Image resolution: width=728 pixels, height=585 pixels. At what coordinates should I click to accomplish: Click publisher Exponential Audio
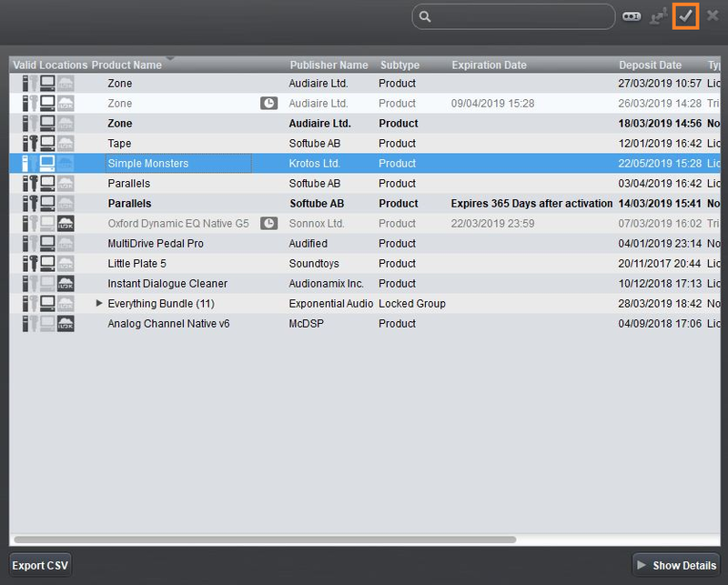click(x=331, y=303)
